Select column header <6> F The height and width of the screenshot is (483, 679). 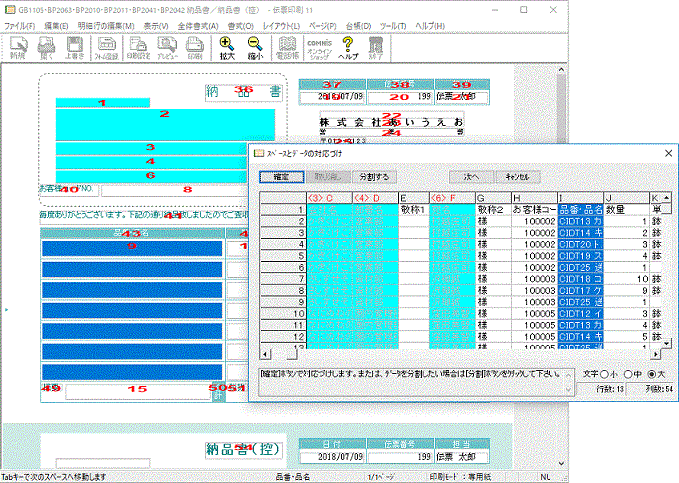pyautogui.click(x=452, y=198)
